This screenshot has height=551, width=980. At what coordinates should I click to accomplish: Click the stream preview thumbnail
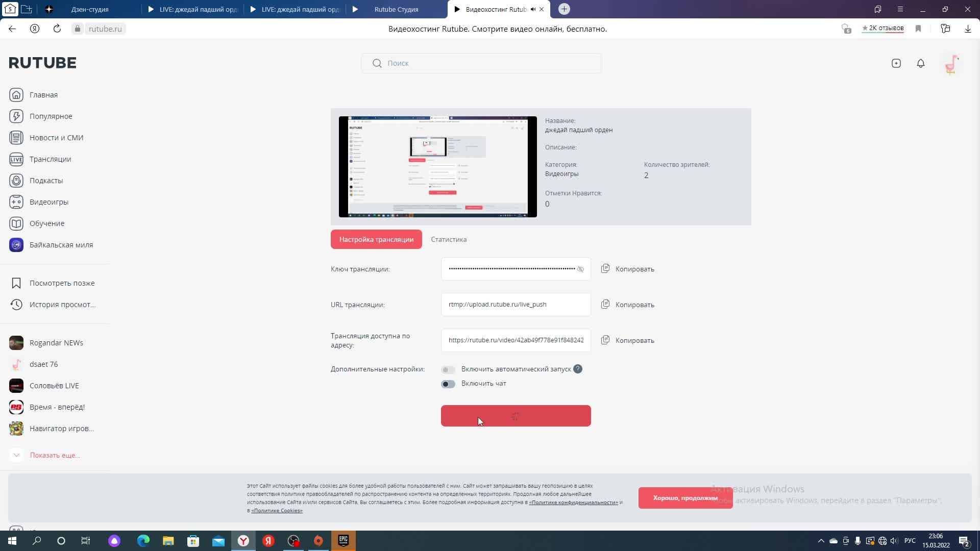[x=437, y=167]
